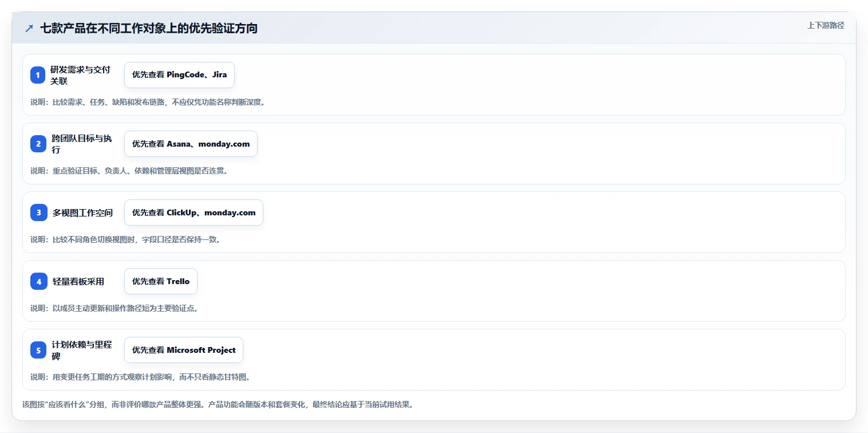The width and height of the screenshot is (868, 433).
Task: Click the 上下游路径 label in header
Action: 826,25
